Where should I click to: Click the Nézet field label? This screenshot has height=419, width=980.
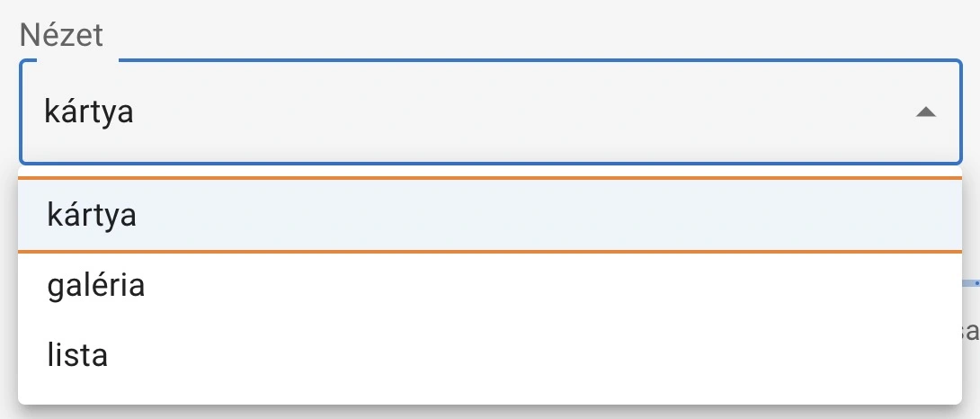[61, 36]
